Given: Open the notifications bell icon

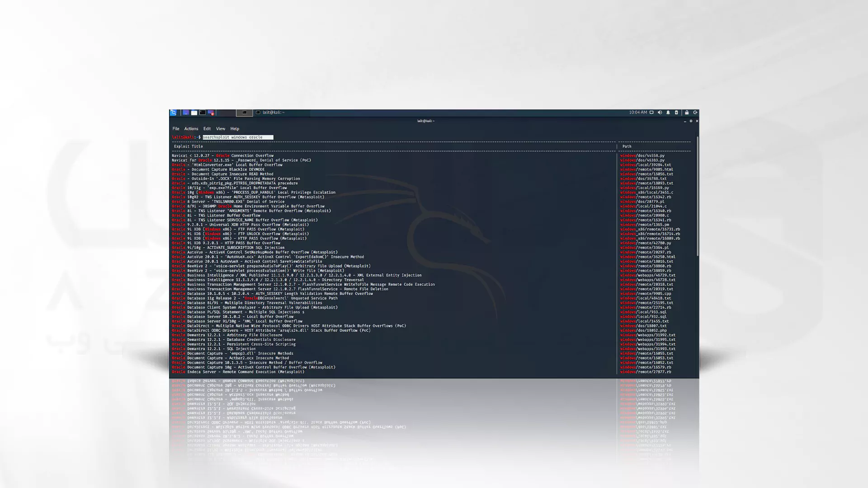Looking at the screenshot, I should (x=668, y=113).
